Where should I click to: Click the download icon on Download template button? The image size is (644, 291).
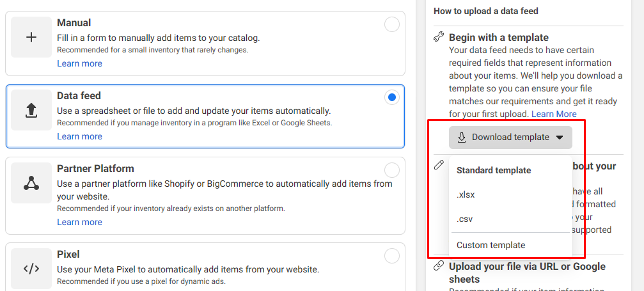click(462, 138)
